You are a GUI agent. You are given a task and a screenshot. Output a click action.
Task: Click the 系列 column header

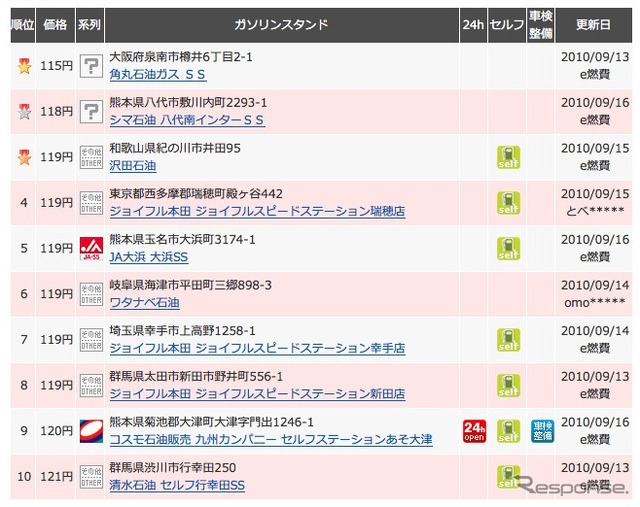tap(90, 25)
